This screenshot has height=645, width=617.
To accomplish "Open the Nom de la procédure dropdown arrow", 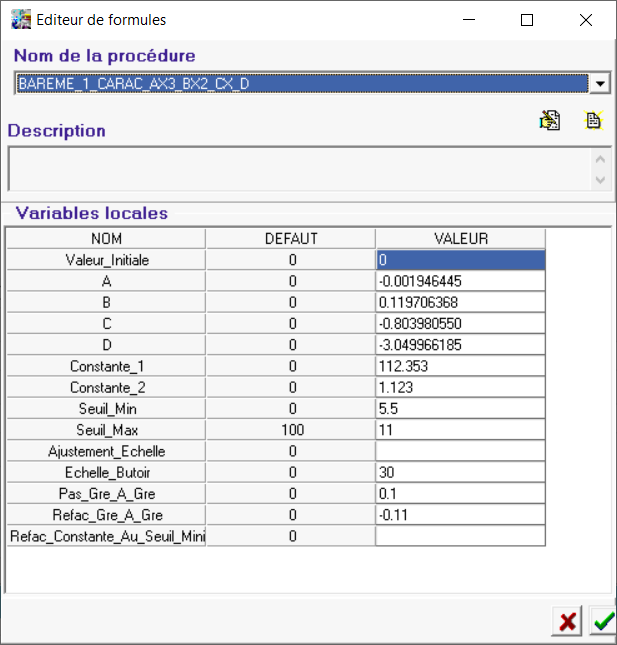I will click(600, 84).
